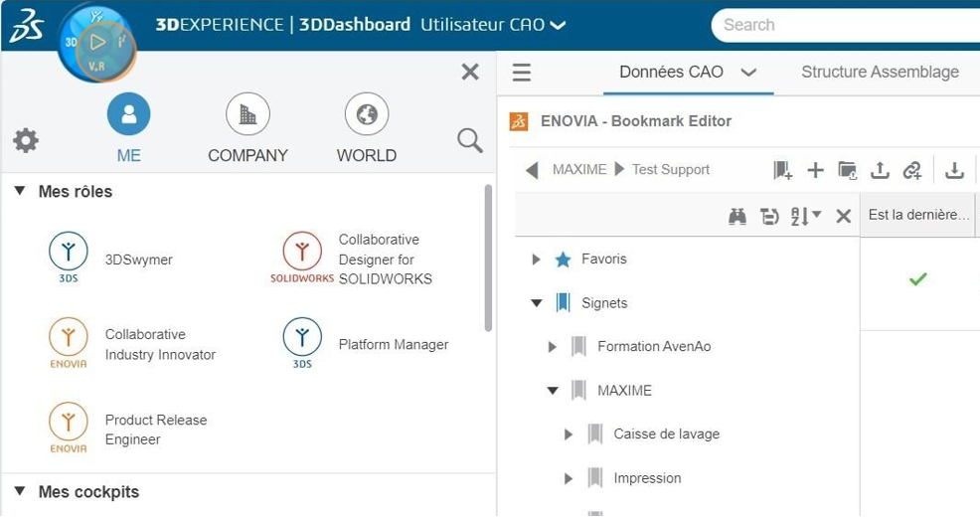Open Collaborative Designer for SOLIDWORKS icon
This screenshot has height=519, width=980.
click(x=302, y=257)
